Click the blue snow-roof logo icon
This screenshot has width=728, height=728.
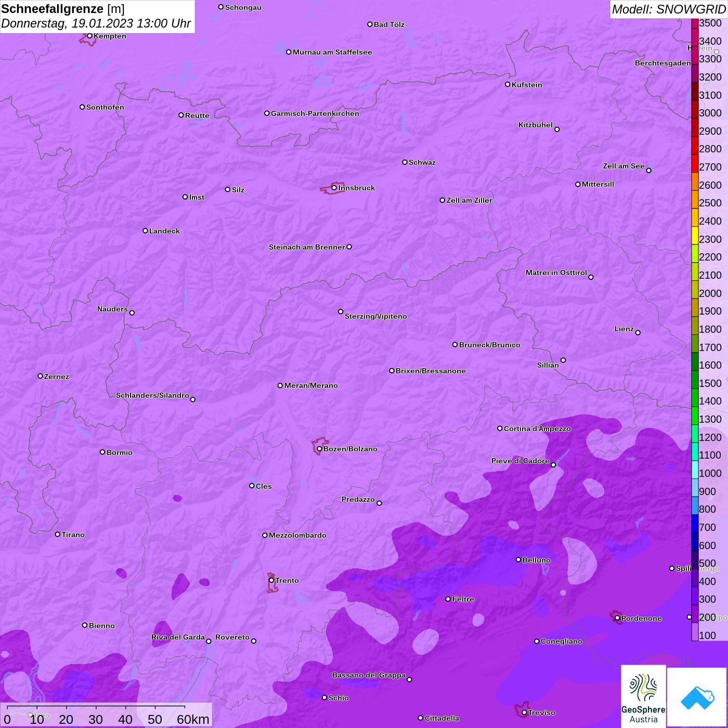click(x=697, y=698)
